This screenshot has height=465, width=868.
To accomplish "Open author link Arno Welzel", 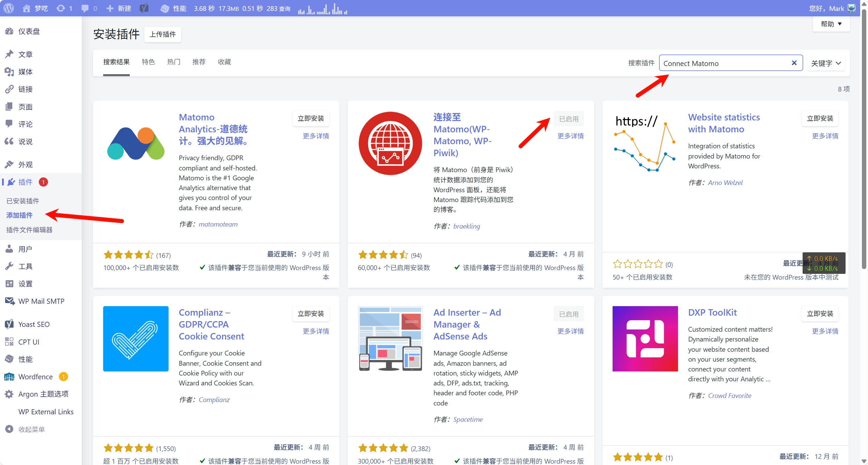I will pyautogui.click(x=725, y=183).
